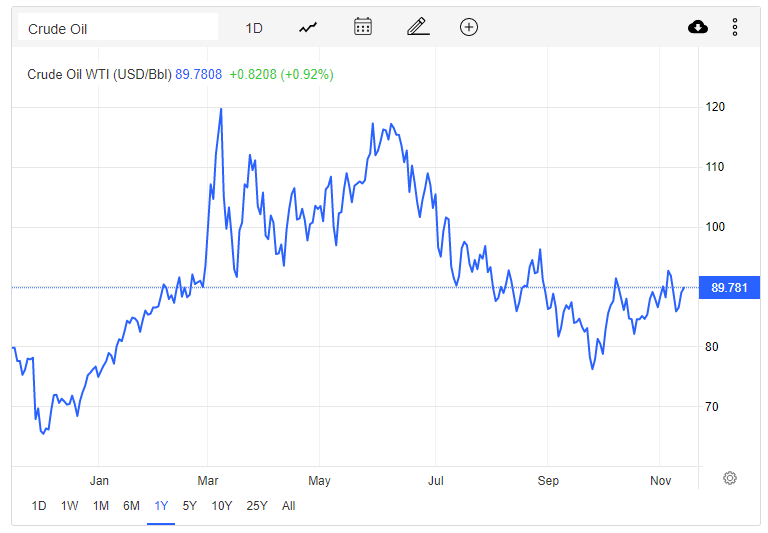
Task: Switch to the 1M time range
Action: (x=100, y=506)
